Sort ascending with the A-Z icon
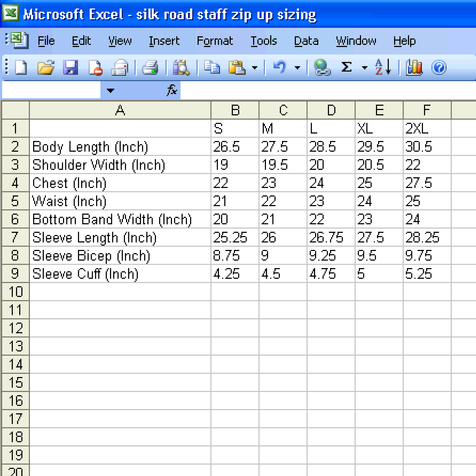Image resolution: width=476 pixels, height=476 pixels. tap(383, 67)
